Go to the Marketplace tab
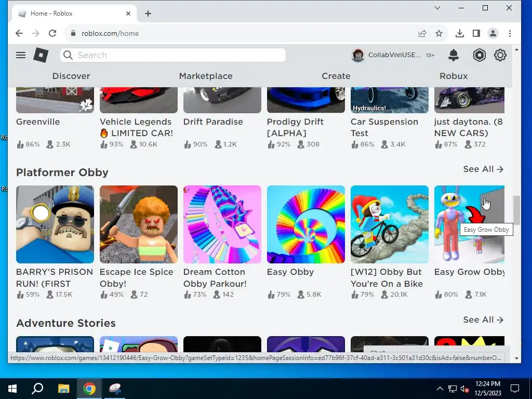The width and height of the screenshot is (532, 399). (x=206, y=76)
